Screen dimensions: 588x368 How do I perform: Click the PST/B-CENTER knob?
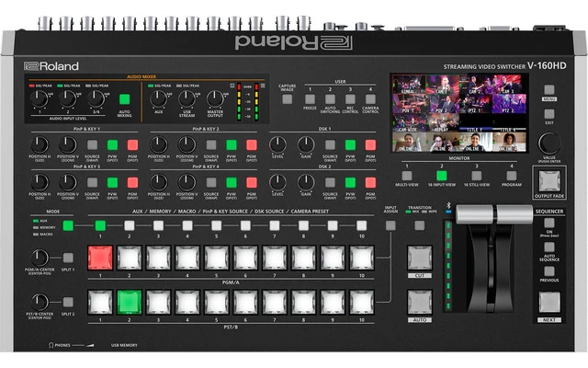40,303
